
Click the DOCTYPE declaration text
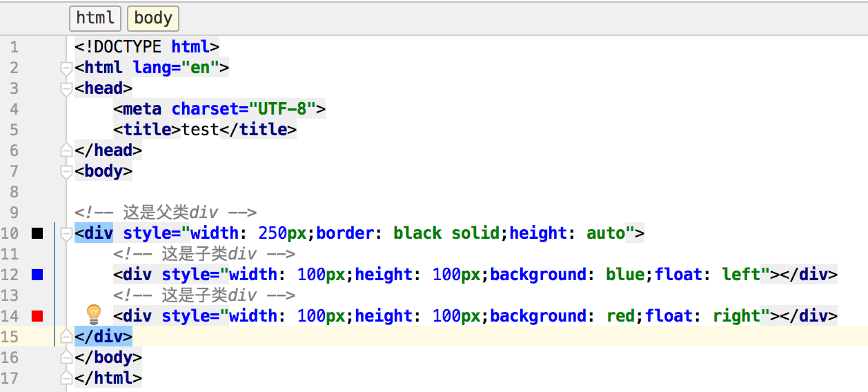click(x=147, y=47)
